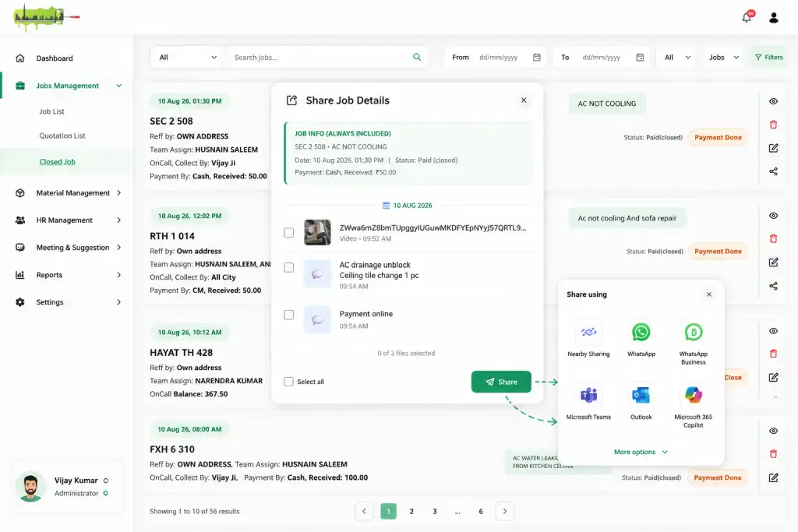Open the notifications bell
The width and height of the screenshot is (798, 532).
click(x=747, y=17)
